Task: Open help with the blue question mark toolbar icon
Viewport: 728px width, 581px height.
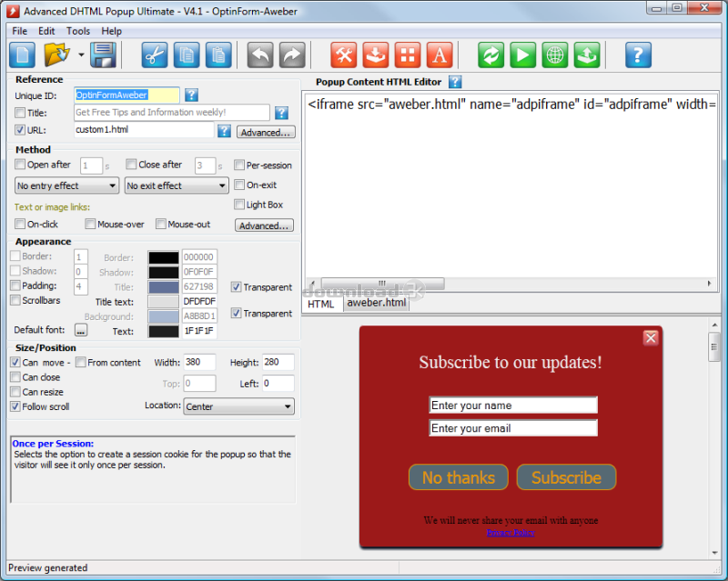Action: (x=639, y=55)
